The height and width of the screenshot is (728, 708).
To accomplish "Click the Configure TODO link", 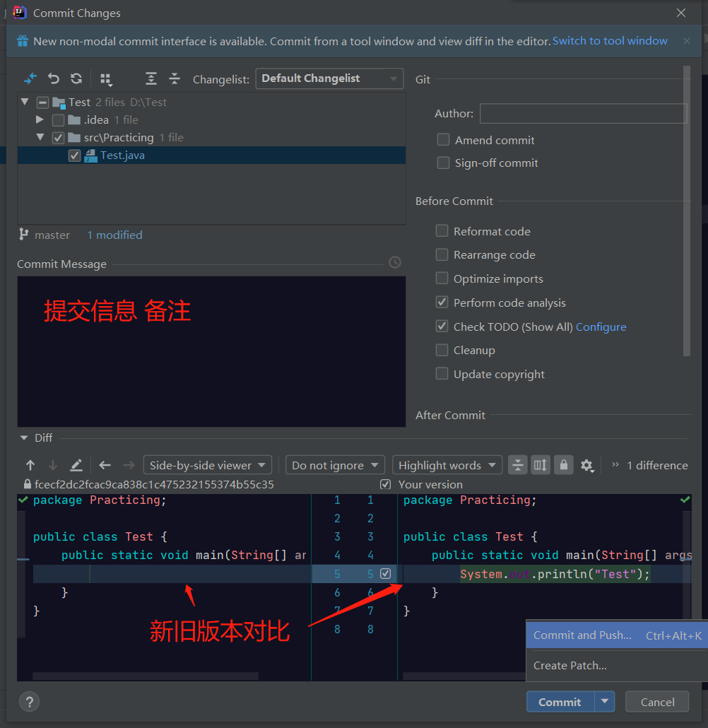I will (601, 327).
